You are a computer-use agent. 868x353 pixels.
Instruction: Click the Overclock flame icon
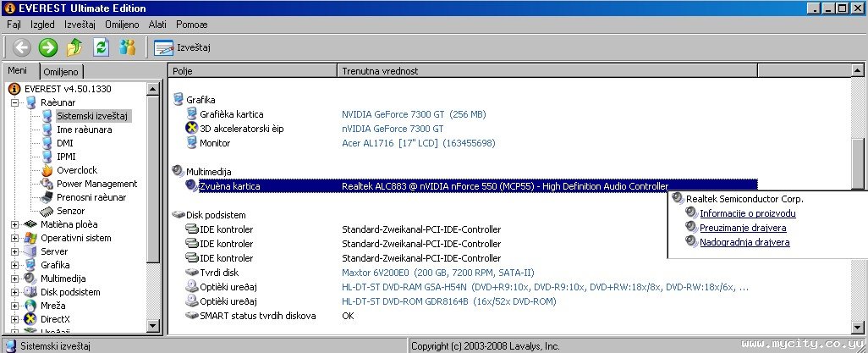[x=47, y=170]
